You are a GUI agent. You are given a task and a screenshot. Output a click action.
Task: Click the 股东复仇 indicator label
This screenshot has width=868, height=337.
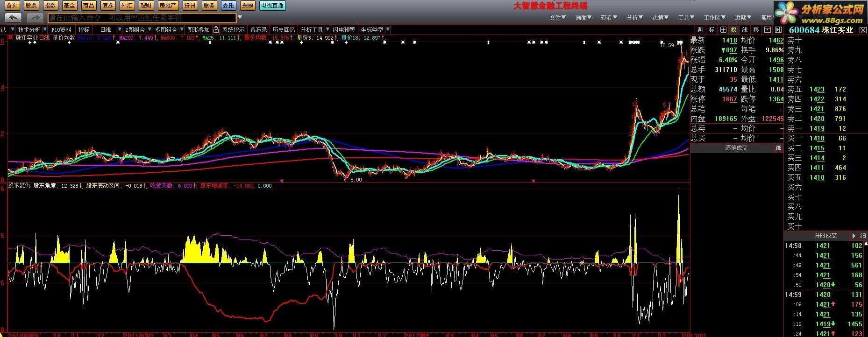click(x=19, y=186)
